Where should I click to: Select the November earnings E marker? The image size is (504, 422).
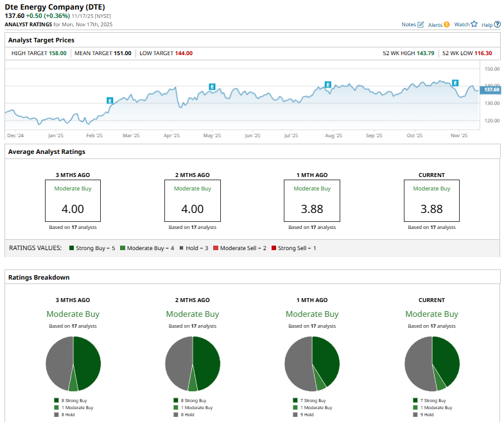(455, 83)
